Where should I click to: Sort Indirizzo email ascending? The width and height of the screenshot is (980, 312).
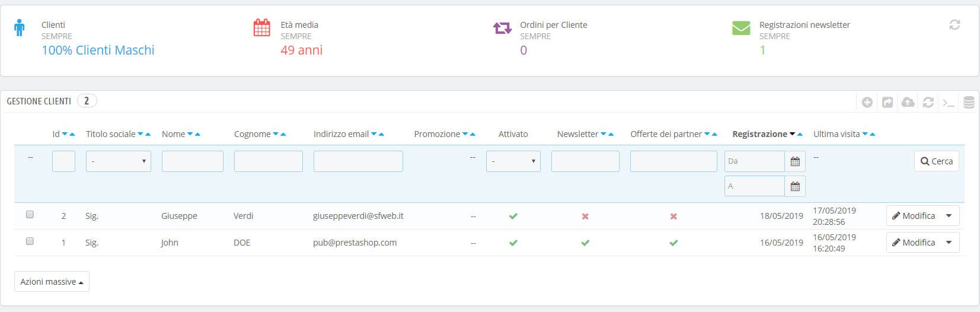coord(381,134)
